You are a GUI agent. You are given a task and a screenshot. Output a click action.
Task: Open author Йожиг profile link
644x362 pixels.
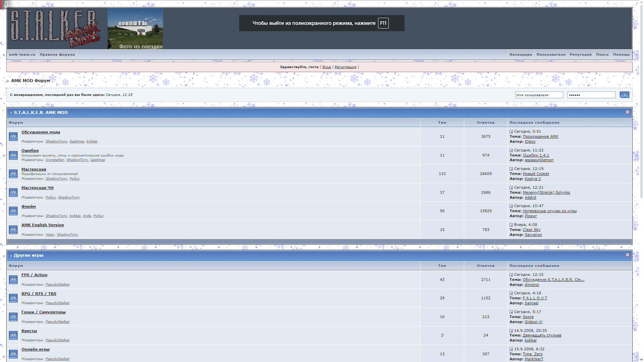point(531,216)
